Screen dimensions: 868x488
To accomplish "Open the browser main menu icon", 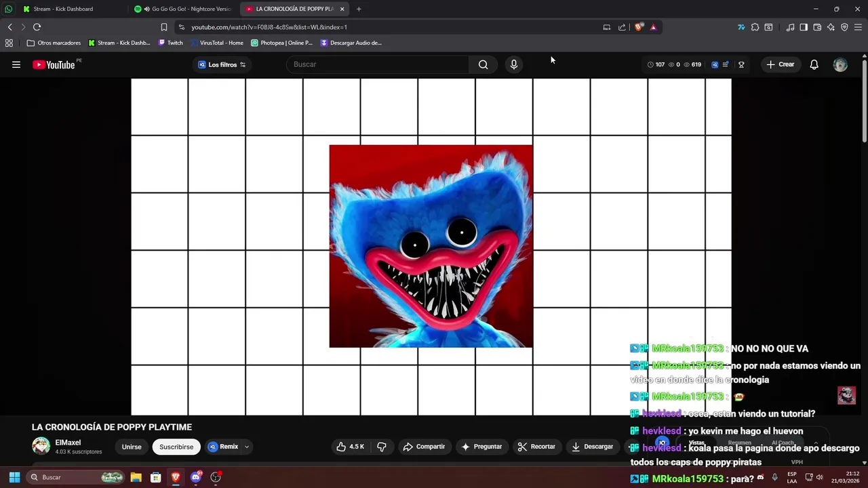I will tap(858, 27).
